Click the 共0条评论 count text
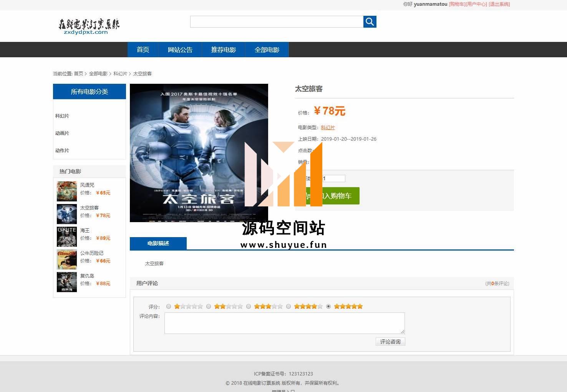567x392 pixels. point(497,284)
